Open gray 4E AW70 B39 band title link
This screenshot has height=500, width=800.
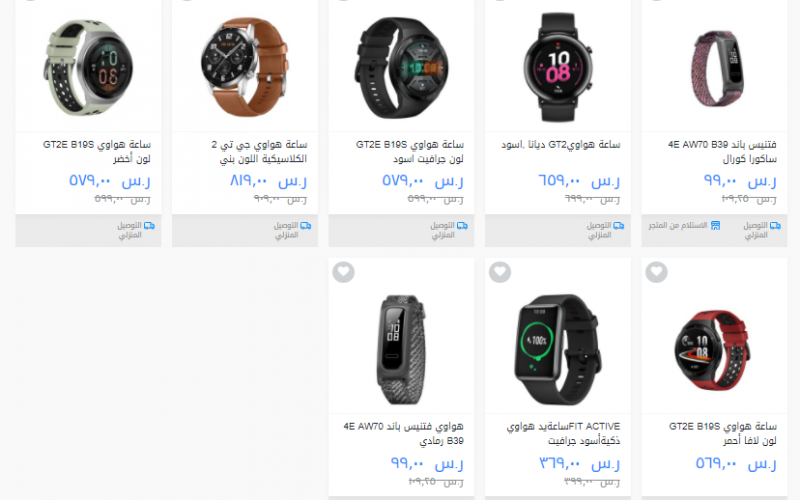point(404,433)
